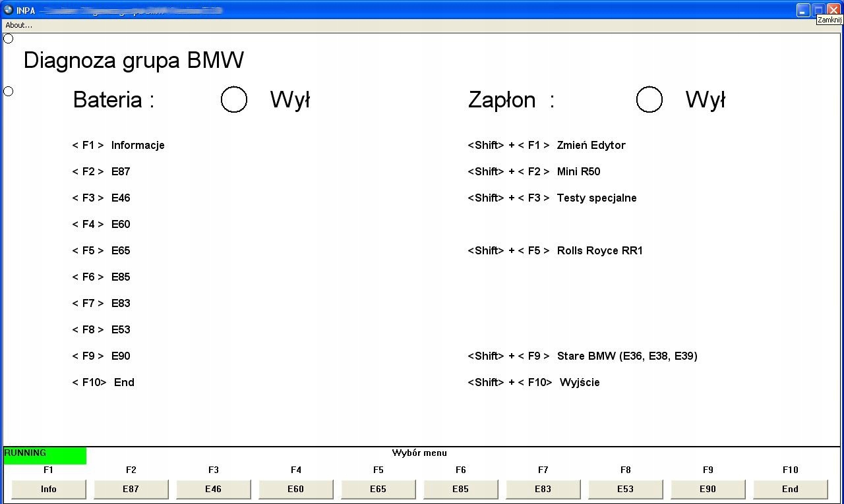Open E90 diagnostics with the F9 button
Image resolution: width=844 pixels, height=504 pixels.
708,489
